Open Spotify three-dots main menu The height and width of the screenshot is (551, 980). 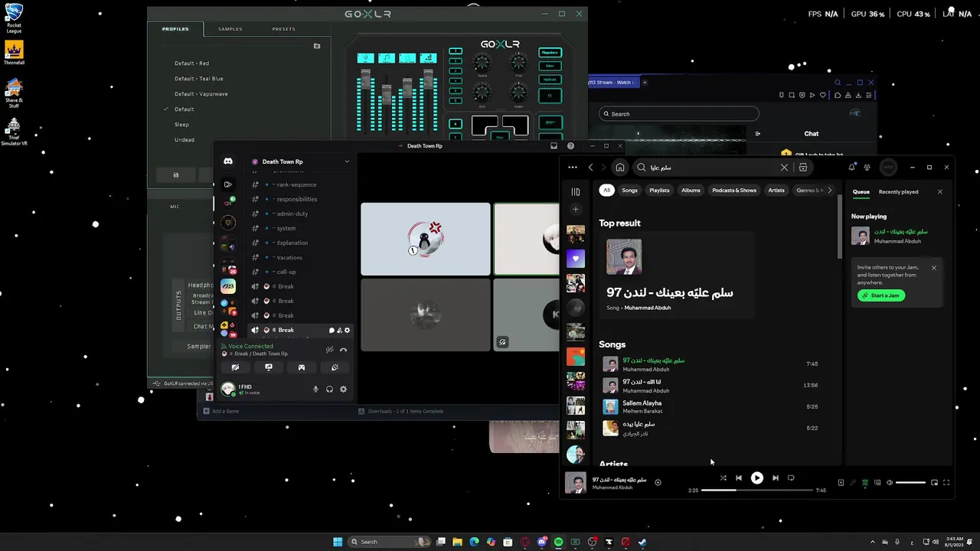(572, 168)
